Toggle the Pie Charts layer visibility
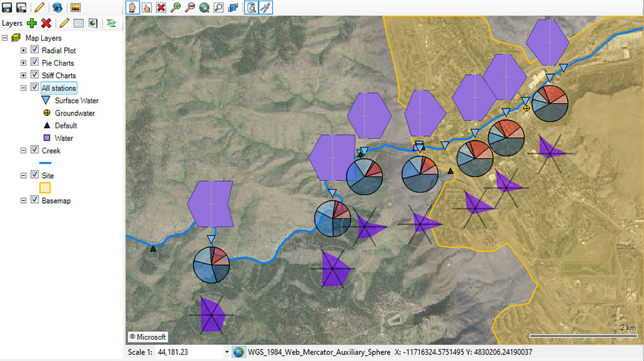 coord(35,63)
